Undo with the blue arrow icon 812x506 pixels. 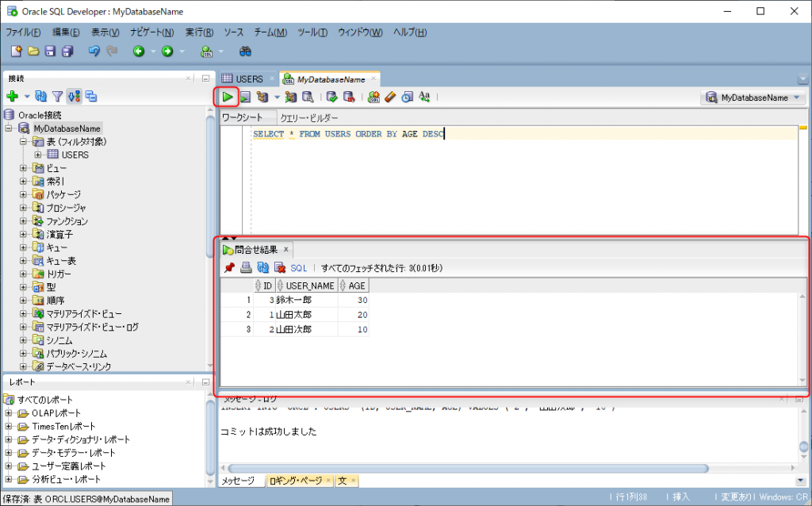pyautogui.click(x=94, y=52)
